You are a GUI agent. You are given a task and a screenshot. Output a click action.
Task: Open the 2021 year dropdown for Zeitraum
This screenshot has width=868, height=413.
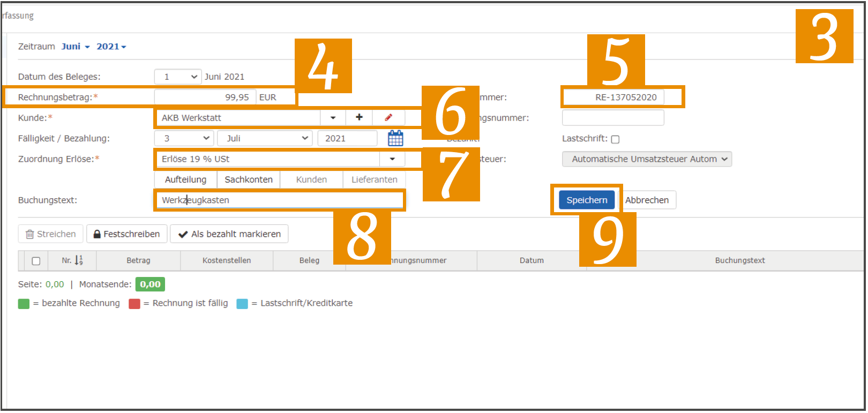pyautogui.click(x=111, y=47)
